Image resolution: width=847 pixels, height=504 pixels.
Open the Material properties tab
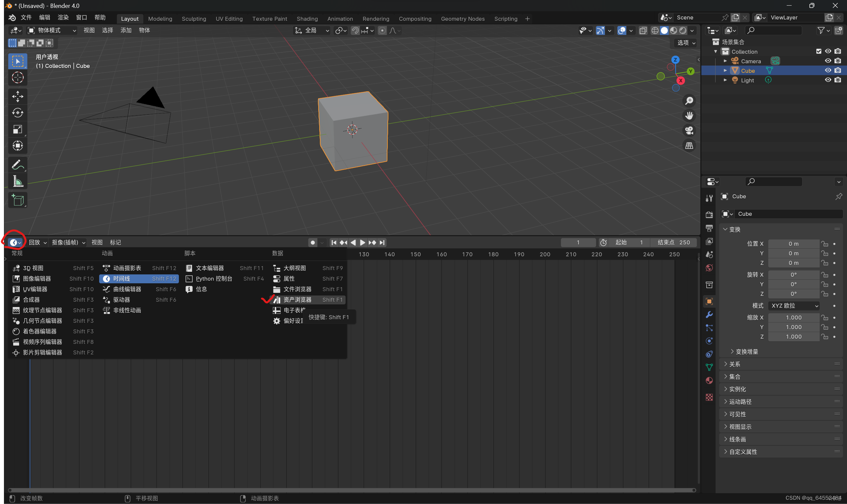click(709, 380)
